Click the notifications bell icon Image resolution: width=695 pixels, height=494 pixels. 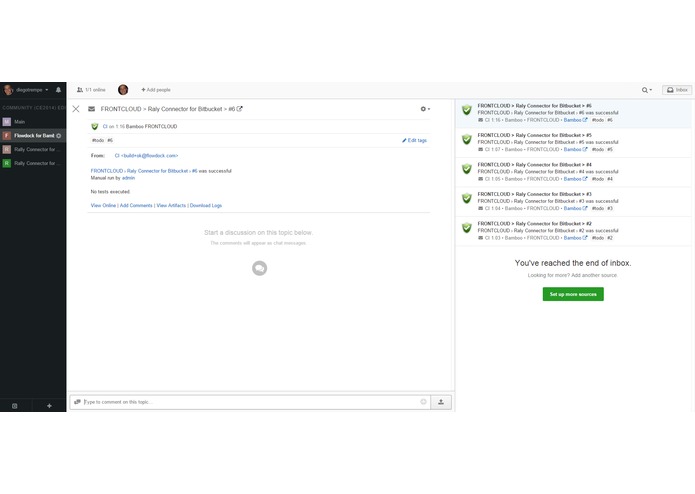click(58, 90)
